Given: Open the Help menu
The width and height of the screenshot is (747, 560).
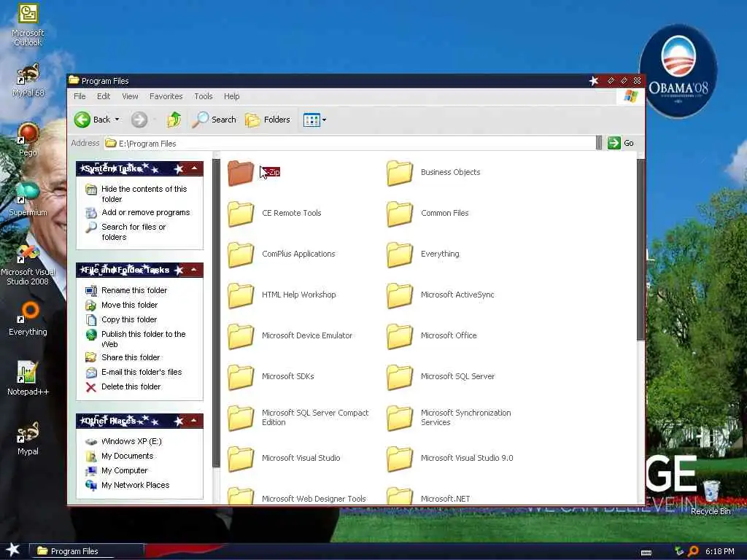Looking at the screenshot, I should [231, 96].
